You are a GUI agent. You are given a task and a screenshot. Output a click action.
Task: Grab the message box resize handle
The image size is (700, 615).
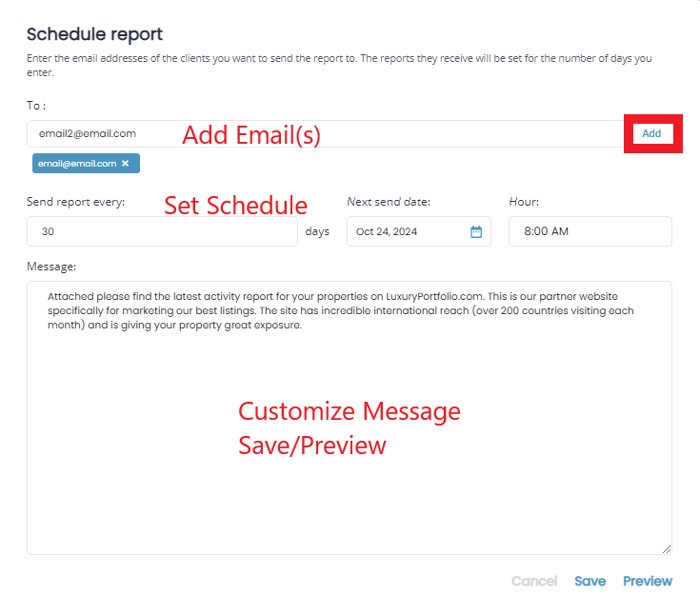click(x=667, y=549)
